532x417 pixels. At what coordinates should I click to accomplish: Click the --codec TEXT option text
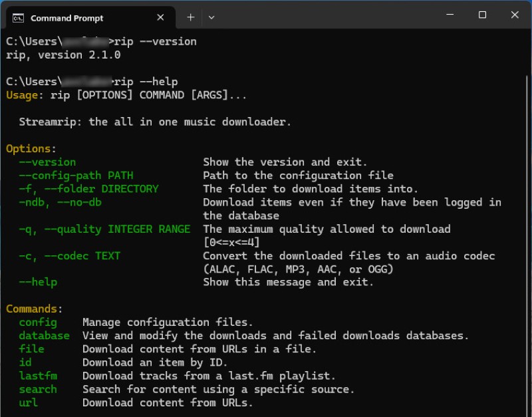click(70, 256)
